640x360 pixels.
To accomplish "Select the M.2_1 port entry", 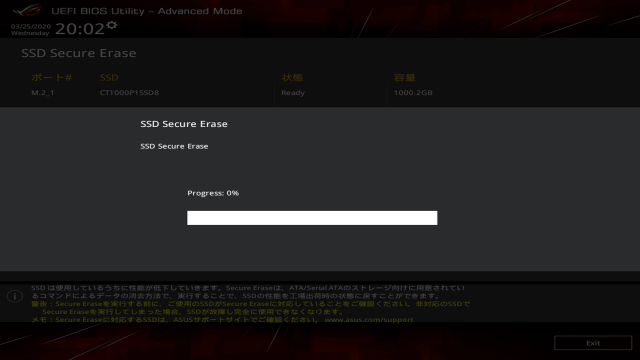I will coord(43,93).
